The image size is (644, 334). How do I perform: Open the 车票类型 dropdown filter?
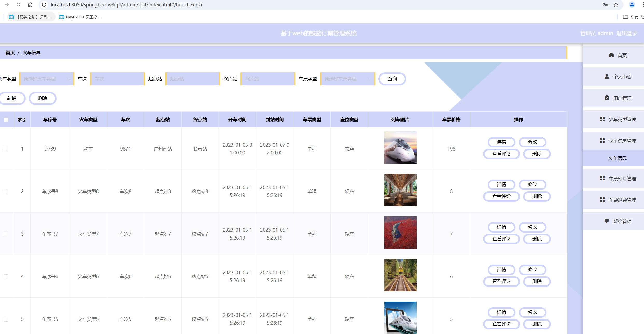(348, 79)
